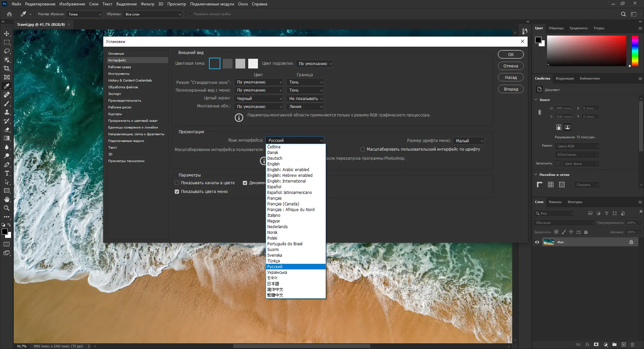Select the lightest color theme swatch
The width and height of the screenshot is (644, 349).
(x=253, y=63)
